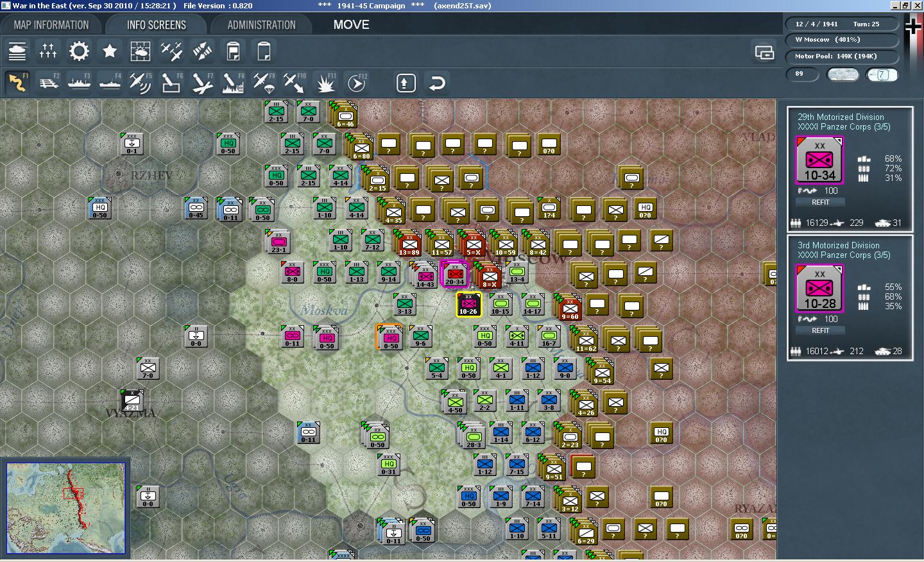924x562 pixels.
Task: Select F3 naval transport mode
Action: 79,83
